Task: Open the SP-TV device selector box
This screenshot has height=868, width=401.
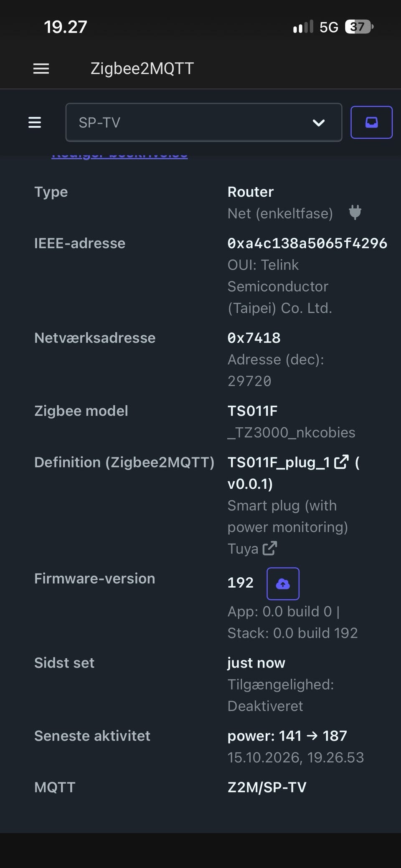Action: tap(204, 122)
